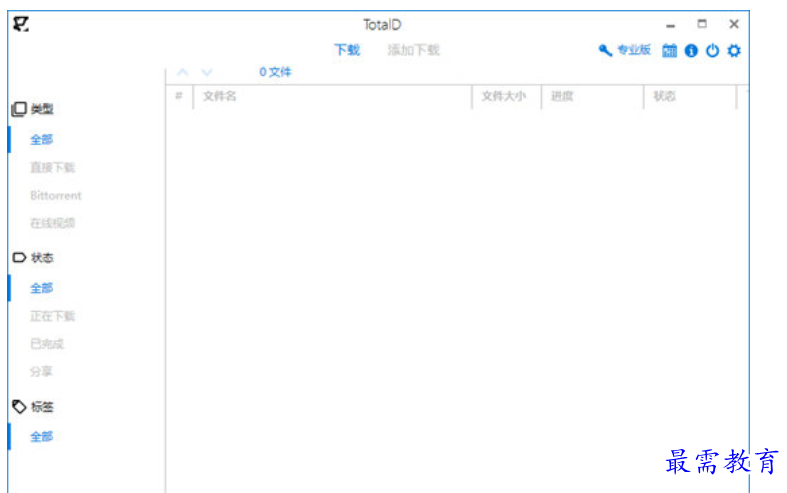Open the 专业版 upgrade link

coord(634,50)
